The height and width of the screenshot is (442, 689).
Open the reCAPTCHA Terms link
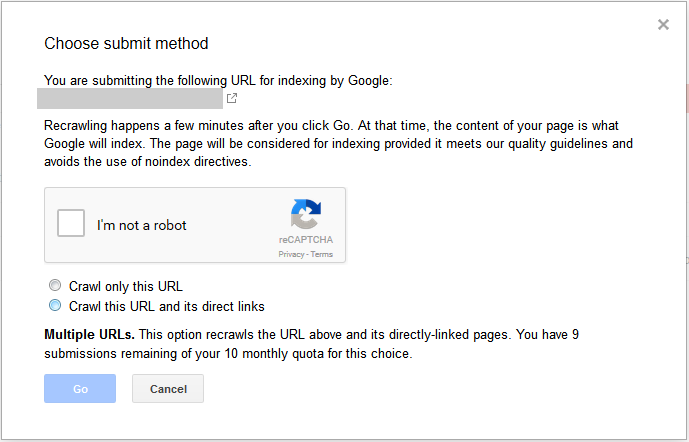pos(322,255)
